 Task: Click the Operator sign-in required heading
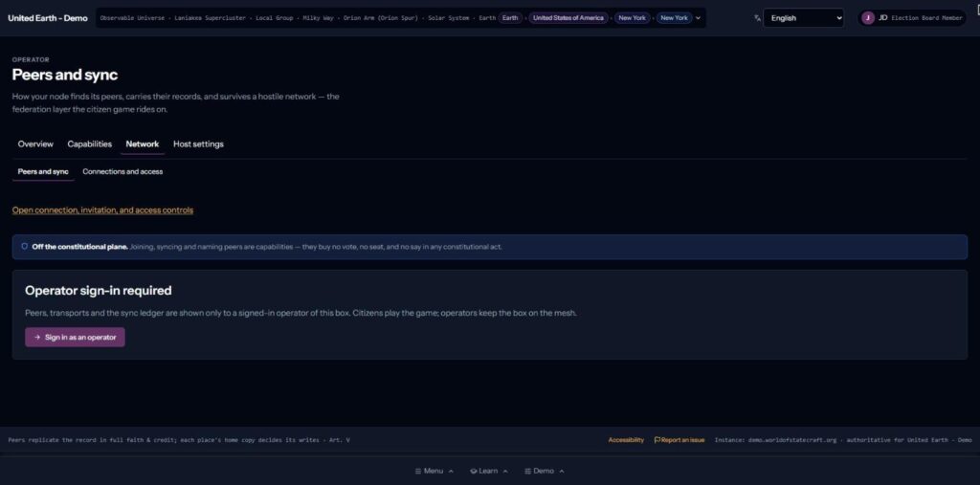(x=99, y=291)
